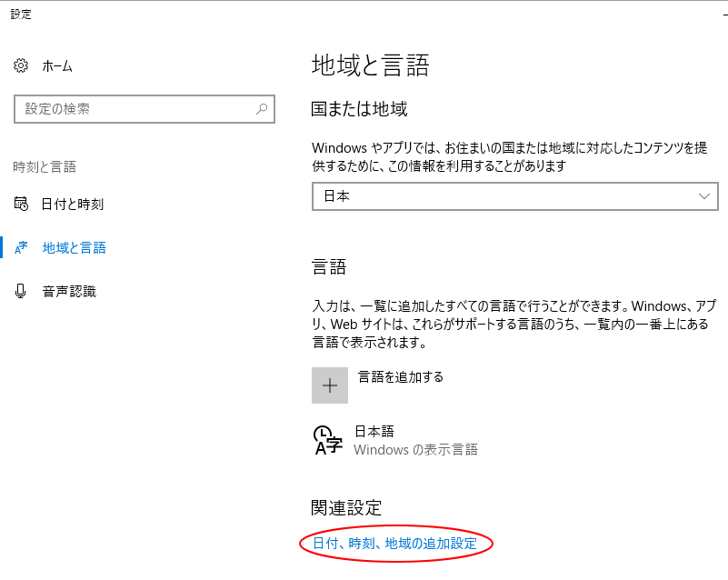
Task: Click the Windows の表示言語 subtitle
Action: coord(416,449)
